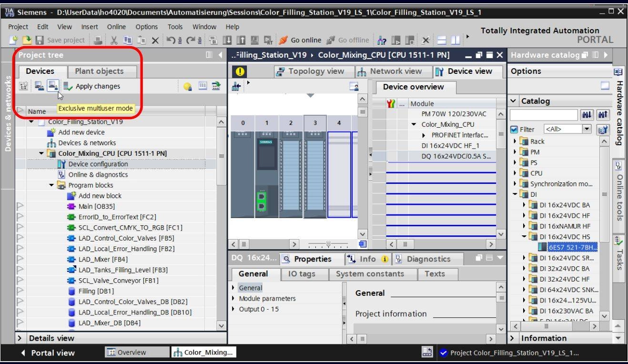Switch to Portal view

pos(47,353)
